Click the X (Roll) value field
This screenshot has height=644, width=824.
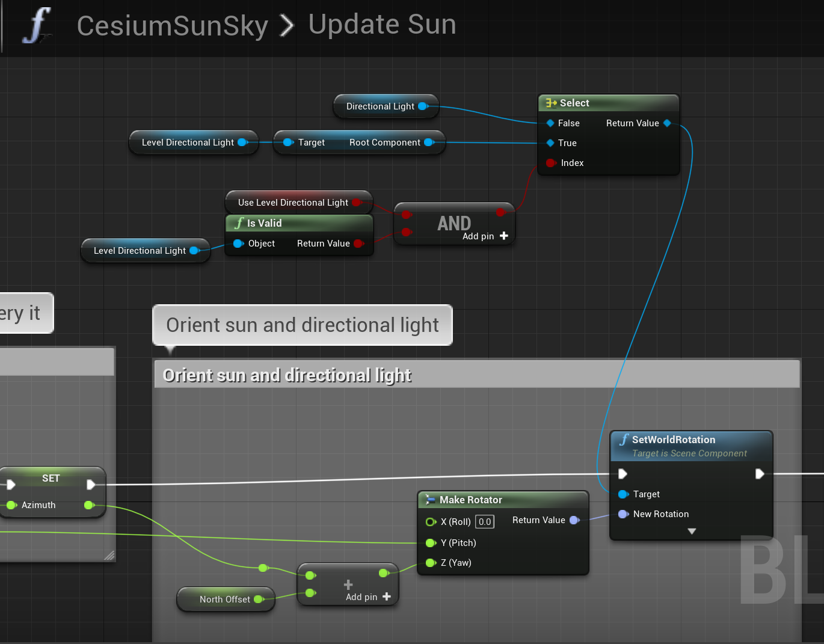pyautogui.click(x=485, y=522)
